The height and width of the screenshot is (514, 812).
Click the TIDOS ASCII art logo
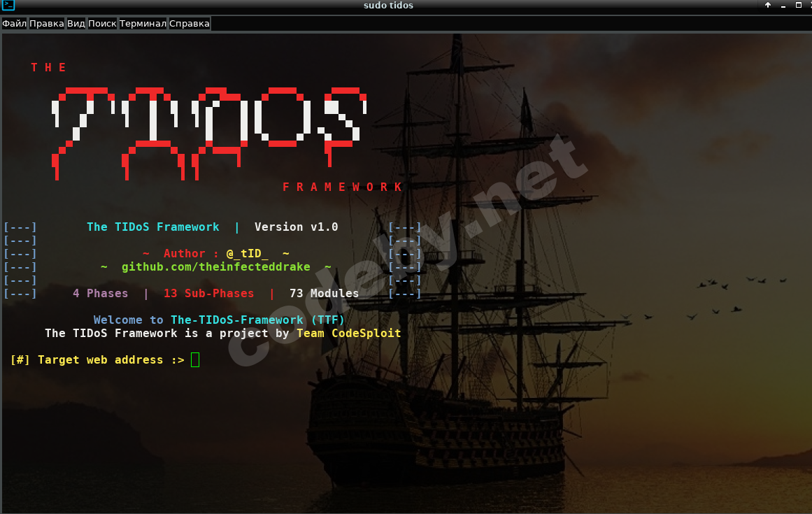tap(209, 134)
